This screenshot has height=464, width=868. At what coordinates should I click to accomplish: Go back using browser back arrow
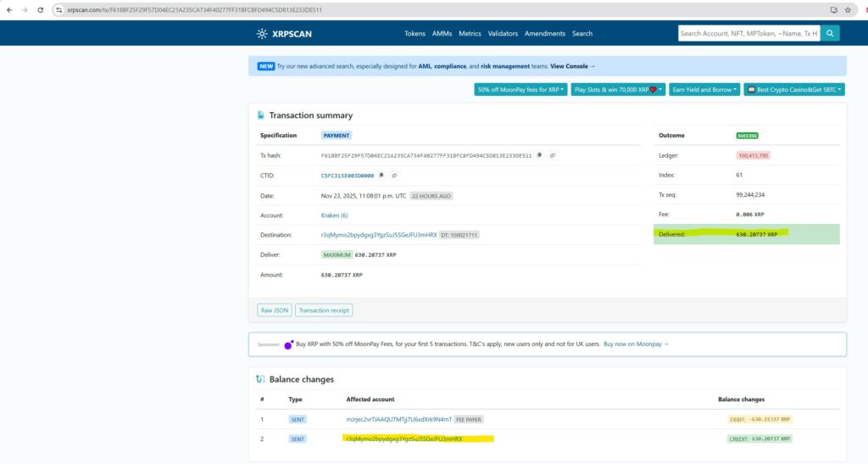[x=8, y=9]
